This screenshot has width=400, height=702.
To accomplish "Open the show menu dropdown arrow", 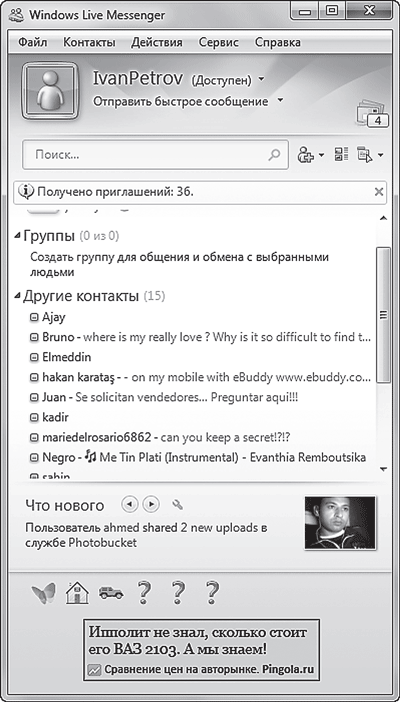I will point(380,156).
